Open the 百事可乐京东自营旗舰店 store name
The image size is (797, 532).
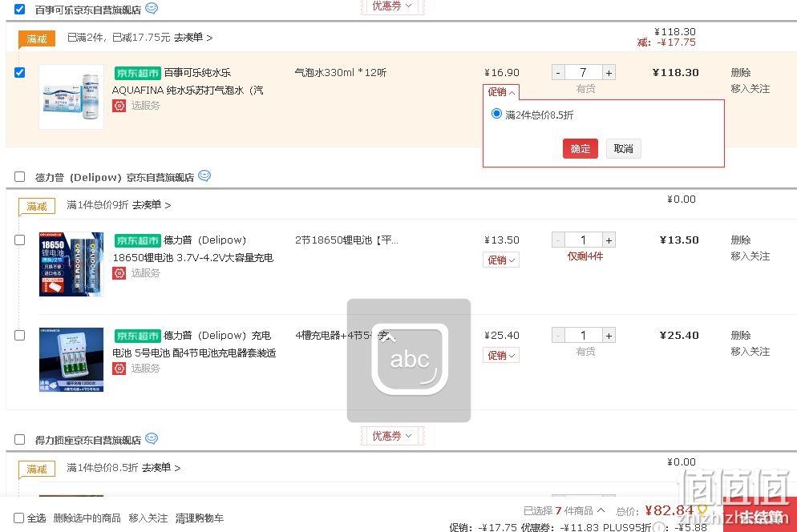[x=88, y=10]
